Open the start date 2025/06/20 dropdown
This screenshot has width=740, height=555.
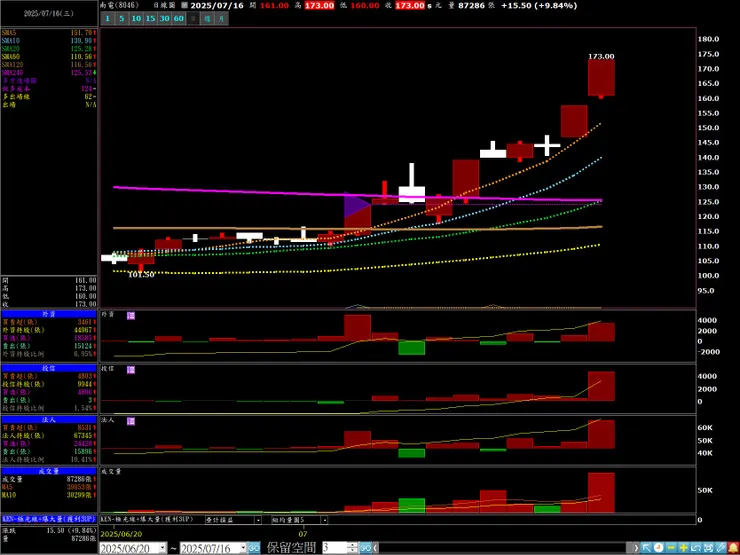click(x=163, y=548)
